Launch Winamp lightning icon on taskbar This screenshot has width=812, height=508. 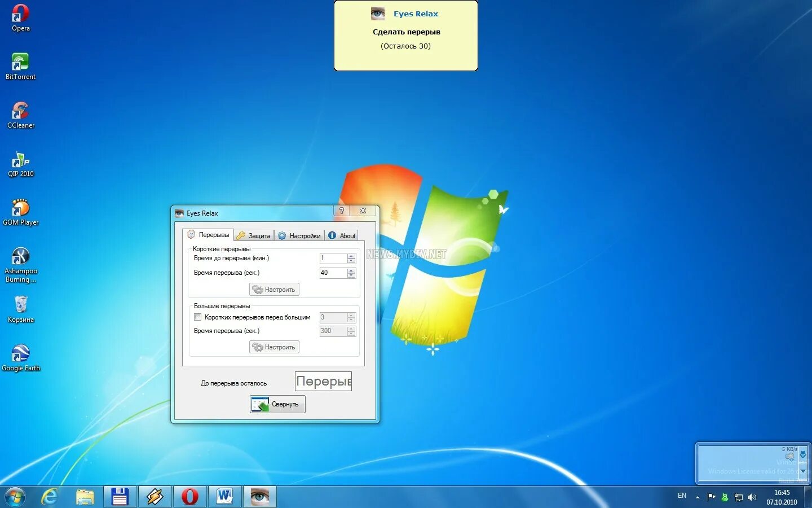click(x=155, y=497)
